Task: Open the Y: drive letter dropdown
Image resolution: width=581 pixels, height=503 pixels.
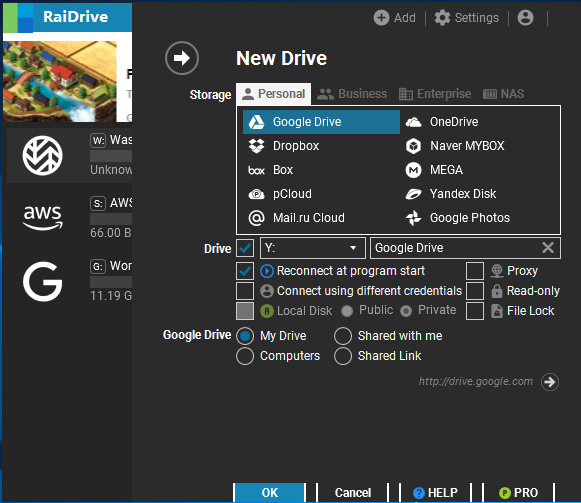Action: point(313,248)
